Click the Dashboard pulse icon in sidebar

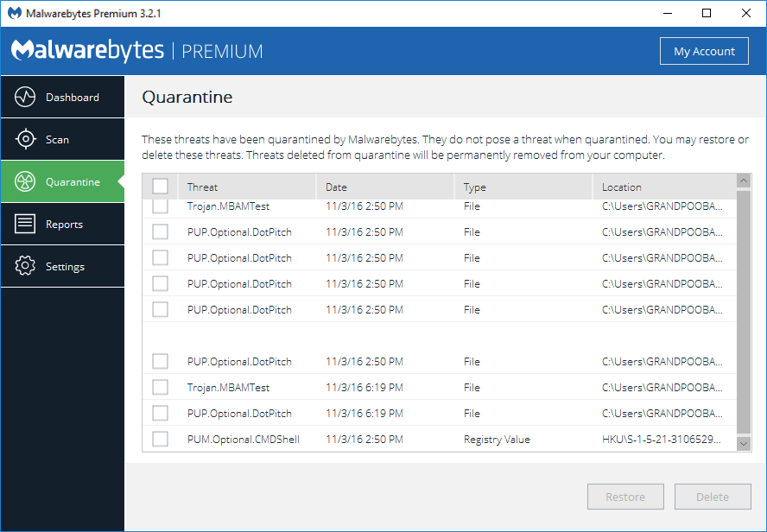25,97
